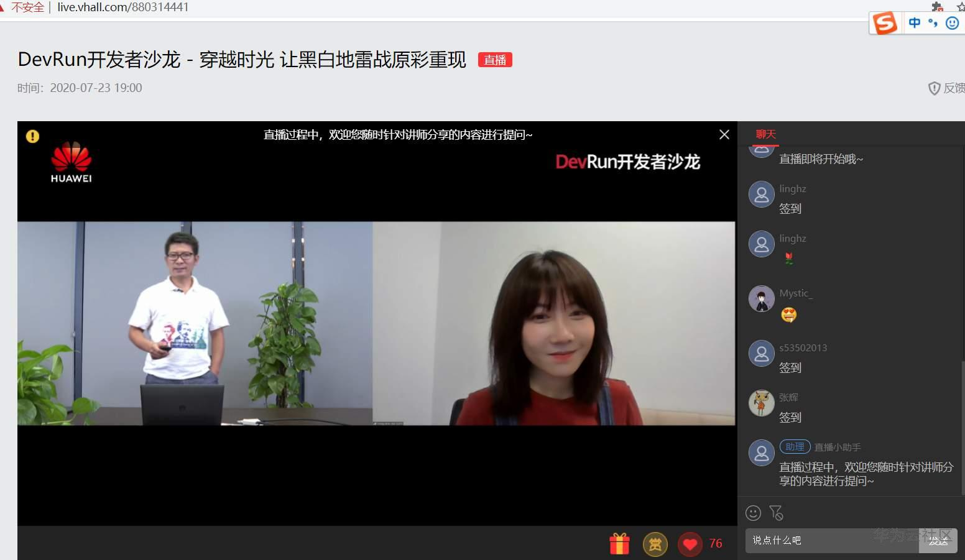965x560 pixels.
Task: Click the username 直播小助手 in chat
Action: (838, 448)
